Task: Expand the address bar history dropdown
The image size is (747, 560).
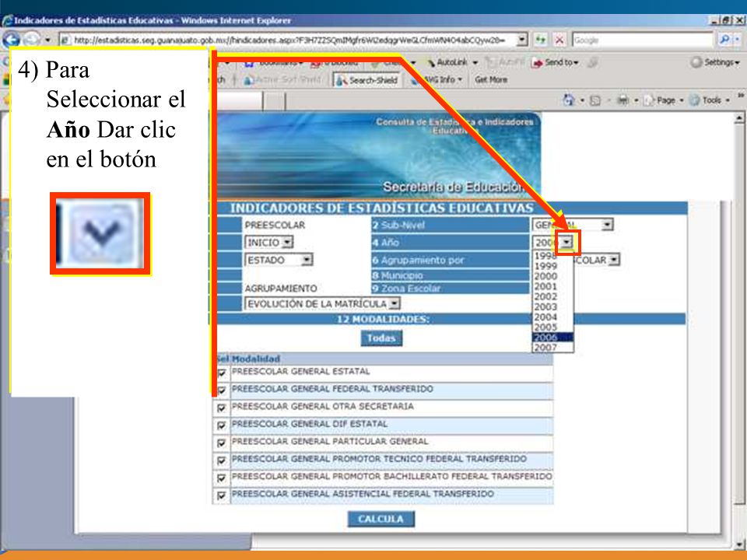Action: pyautogui.click(x=522, y=40)
